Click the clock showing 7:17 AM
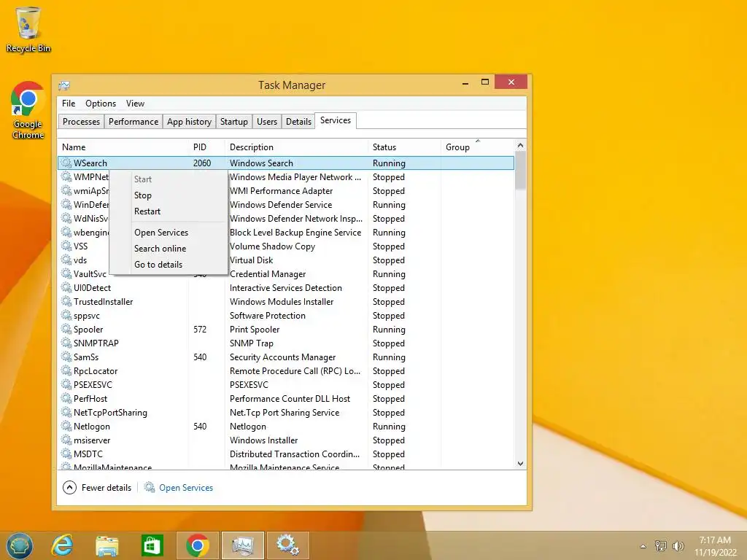This screenshot has width=747, height=560. pyautogui.click(x=715, y=540)
